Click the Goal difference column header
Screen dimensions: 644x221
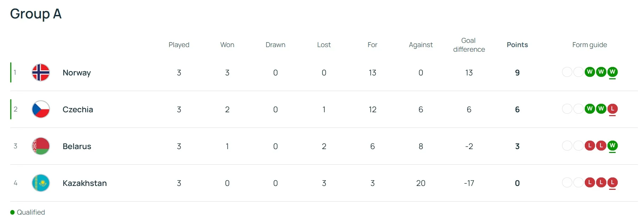[469, 45]
